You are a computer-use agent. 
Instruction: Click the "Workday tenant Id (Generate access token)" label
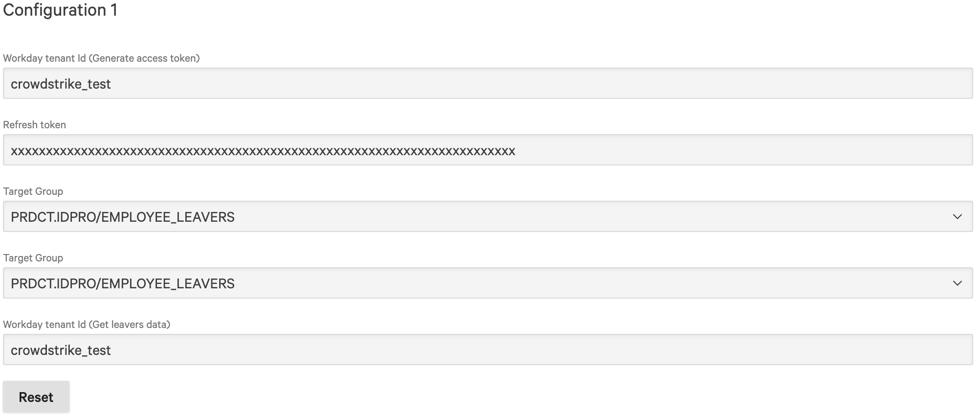click(101, 58)
